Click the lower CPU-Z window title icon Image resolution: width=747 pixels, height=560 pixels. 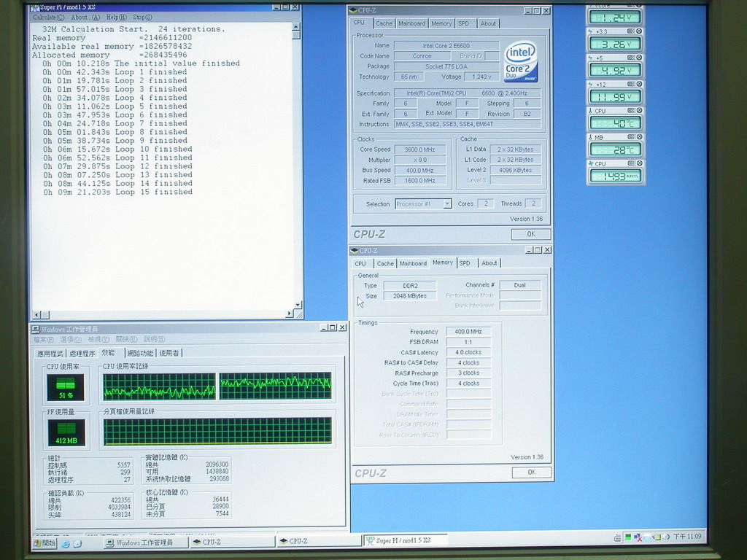point(355,251)
